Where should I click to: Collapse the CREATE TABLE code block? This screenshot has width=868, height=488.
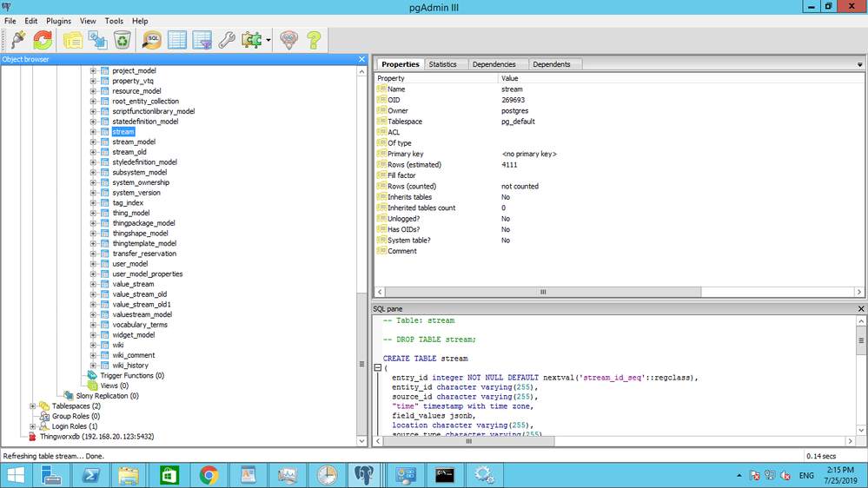pyautogui.click(x=378, y=367)
